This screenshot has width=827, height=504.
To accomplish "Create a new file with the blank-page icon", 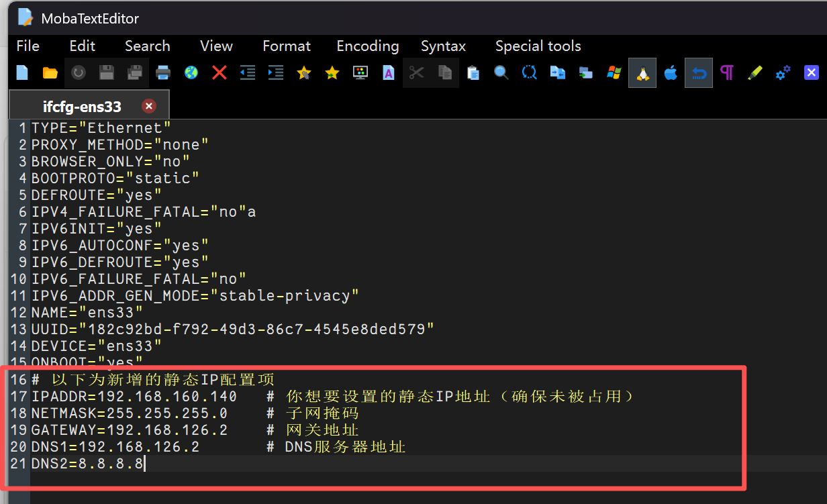I will [x=22, y=72].
